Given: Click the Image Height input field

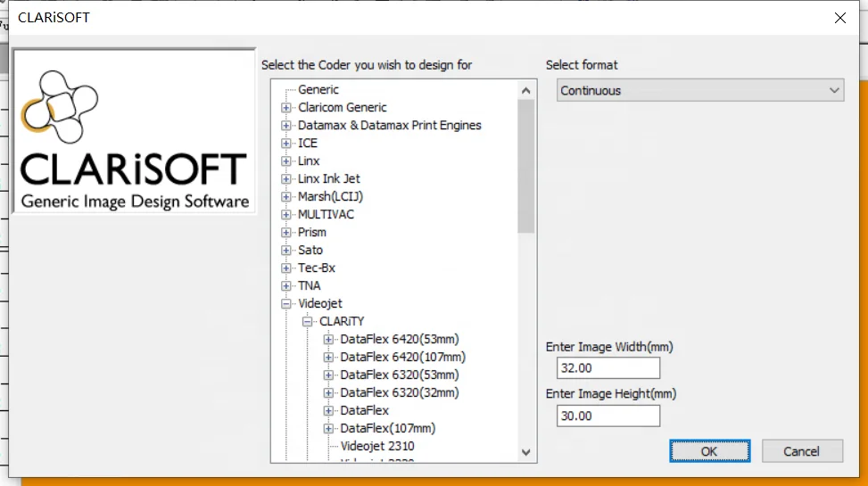Looking at the screenshot, I should (x=608, y=416).
